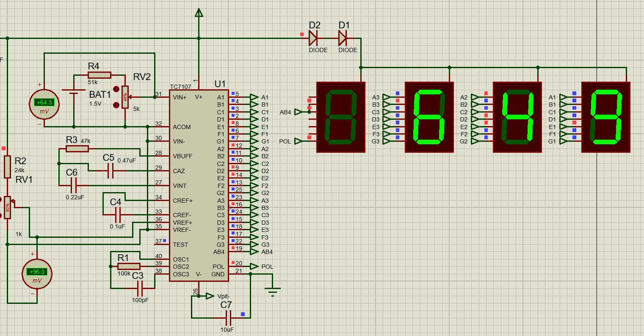Click the ground symbol beside the GND pin

(273, 290)
